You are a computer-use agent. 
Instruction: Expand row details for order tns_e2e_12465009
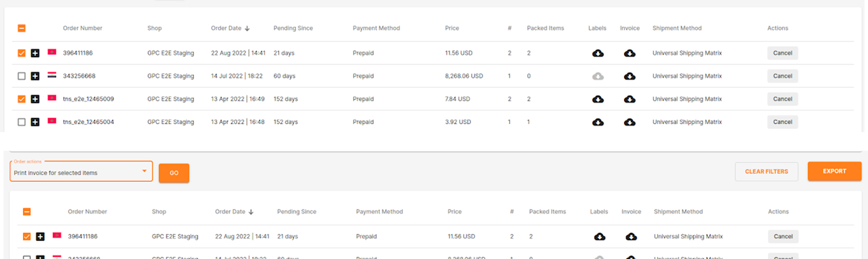[35, 99]
